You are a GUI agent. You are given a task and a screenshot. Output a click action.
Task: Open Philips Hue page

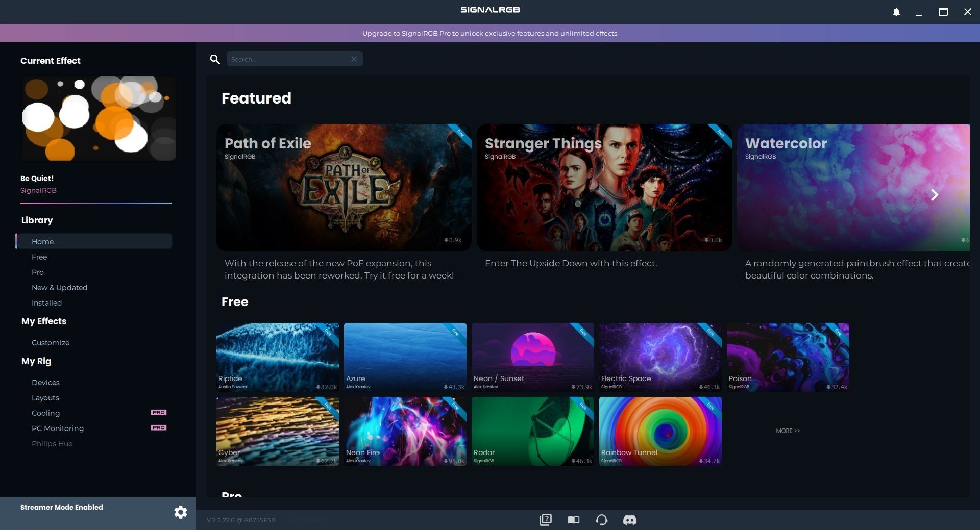point(52,444)
